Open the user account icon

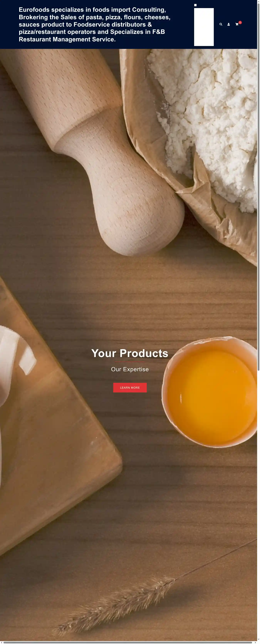(x=228, y=24)
